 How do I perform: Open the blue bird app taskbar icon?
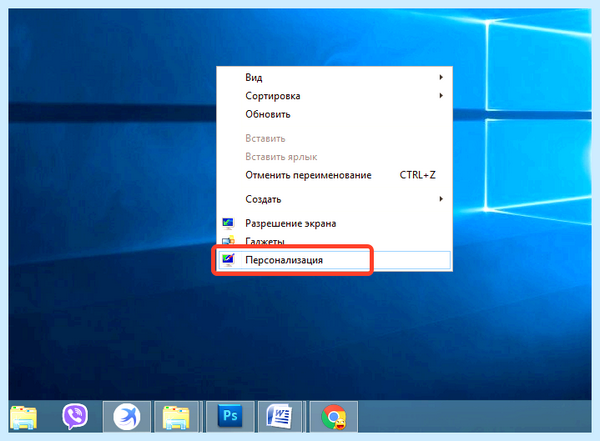pos(127,417)
